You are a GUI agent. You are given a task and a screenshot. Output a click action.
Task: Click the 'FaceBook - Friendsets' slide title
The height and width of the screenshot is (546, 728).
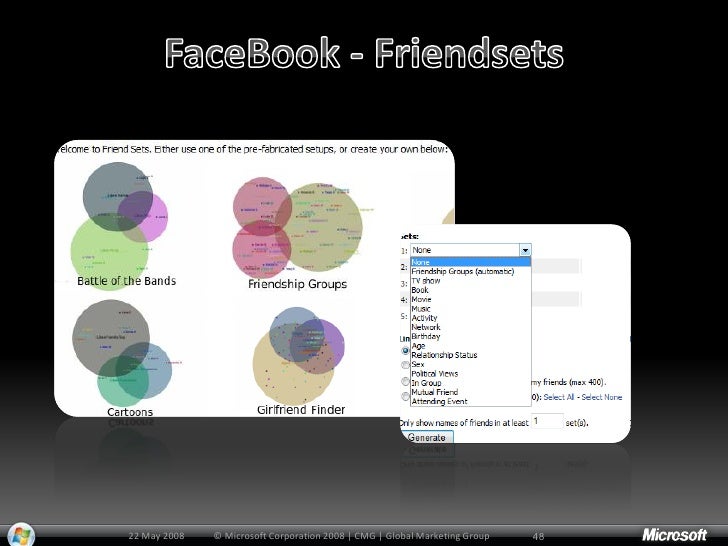364,53
